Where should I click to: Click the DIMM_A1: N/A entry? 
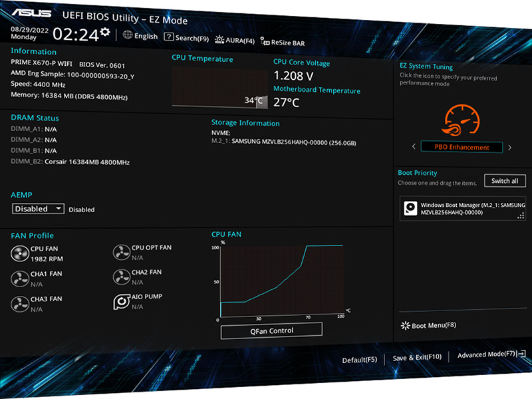pyautogui.click(x=34, y=129)
